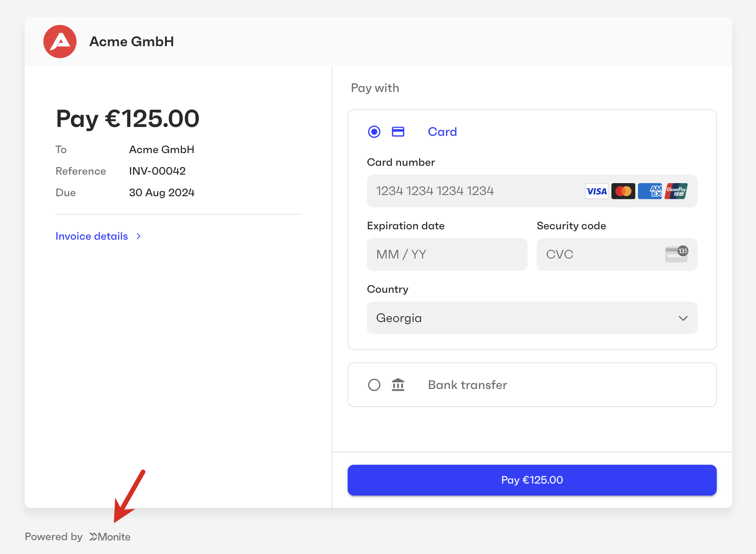756x554 pixels.
Task: Click the bank building icon
Action: click(398, 385)
